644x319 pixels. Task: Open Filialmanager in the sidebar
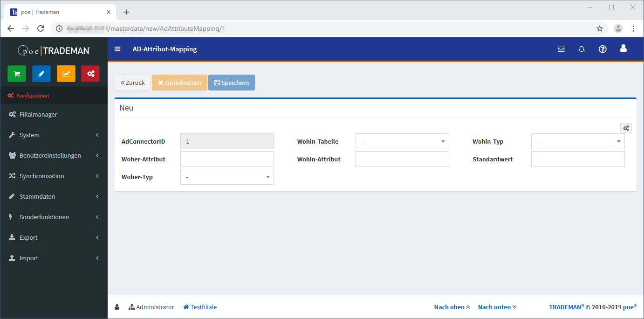38,114
